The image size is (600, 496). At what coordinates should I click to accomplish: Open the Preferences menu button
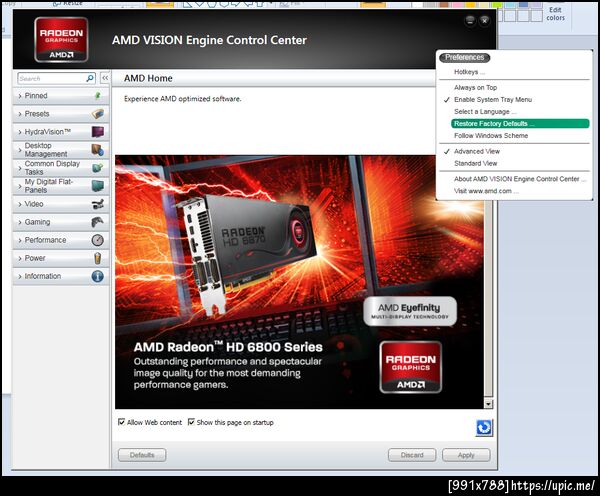(465, 57)
